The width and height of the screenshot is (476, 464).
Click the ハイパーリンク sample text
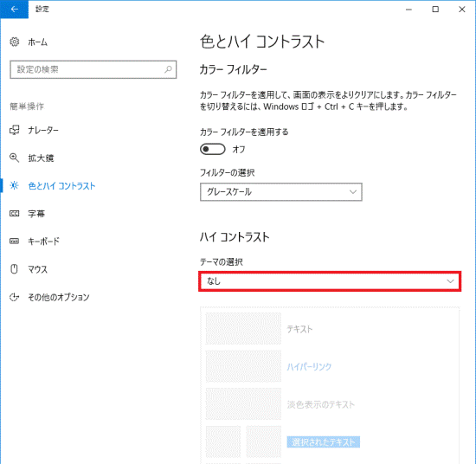309,367
